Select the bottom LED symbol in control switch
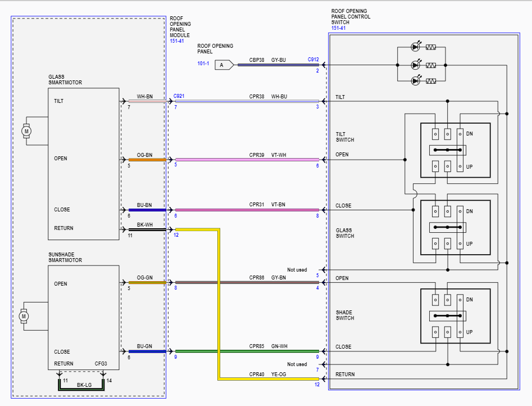This screenshot has width=532, height=406. point(416,81)
